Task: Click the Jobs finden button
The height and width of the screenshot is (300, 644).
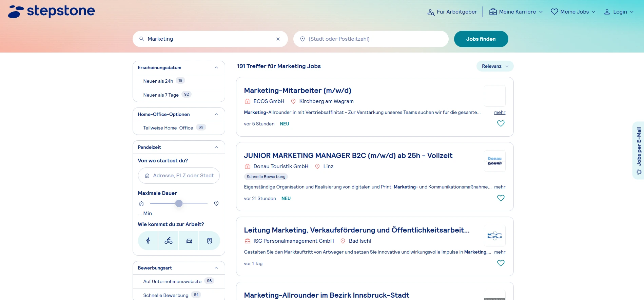Action: [481, 39]
